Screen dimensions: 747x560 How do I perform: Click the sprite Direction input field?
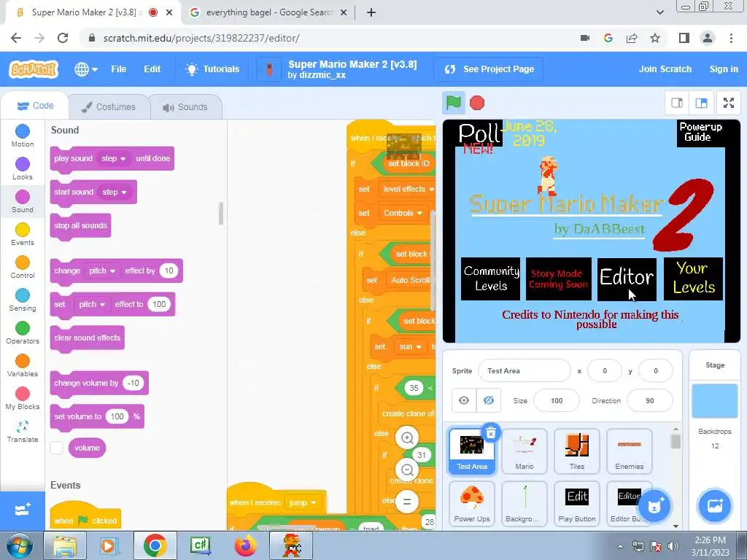[650, 401]
